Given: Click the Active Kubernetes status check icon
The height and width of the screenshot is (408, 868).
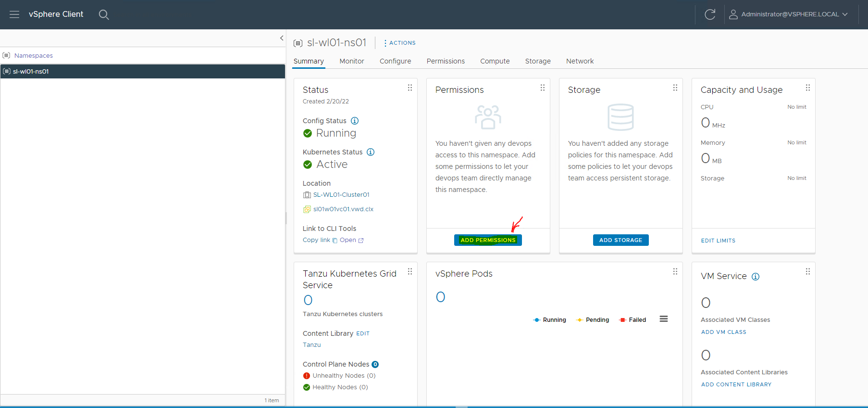Looking at the screenshot, I should point(308,165).
